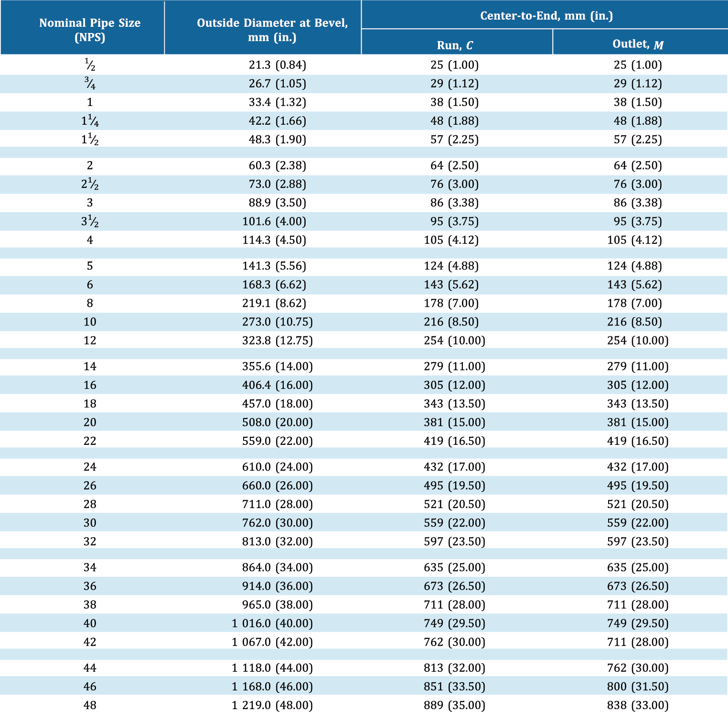Click the NPS '28' row label
Viewport: 728px width, 712px height.
pos(90,504)
